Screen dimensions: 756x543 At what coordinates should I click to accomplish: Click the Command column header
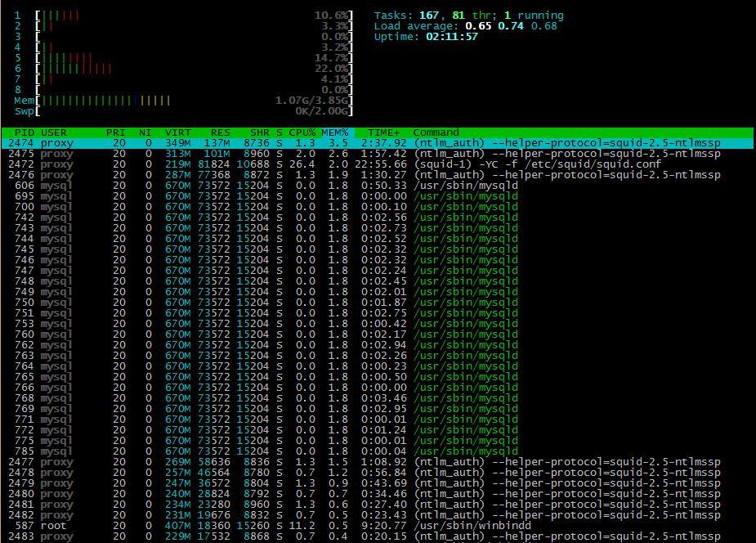pos(436,132)
